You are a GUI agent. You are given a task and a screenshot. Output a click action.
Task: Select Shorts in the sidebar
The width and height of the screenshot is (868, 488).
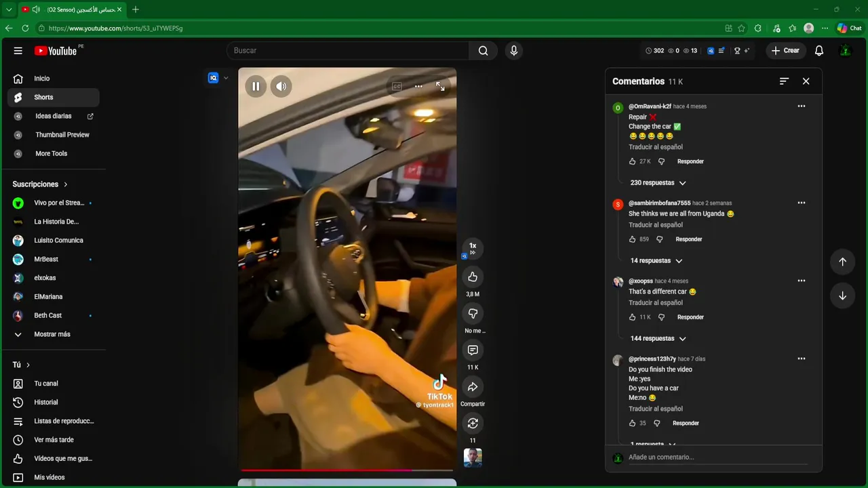pyautogui.click(x=54, y=98)
